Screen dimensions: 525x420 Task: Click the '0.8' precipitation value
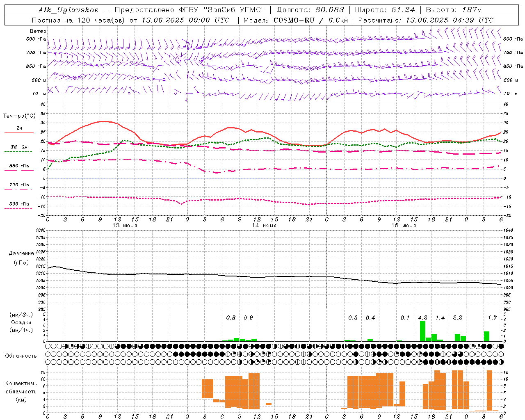click(231, 318)
